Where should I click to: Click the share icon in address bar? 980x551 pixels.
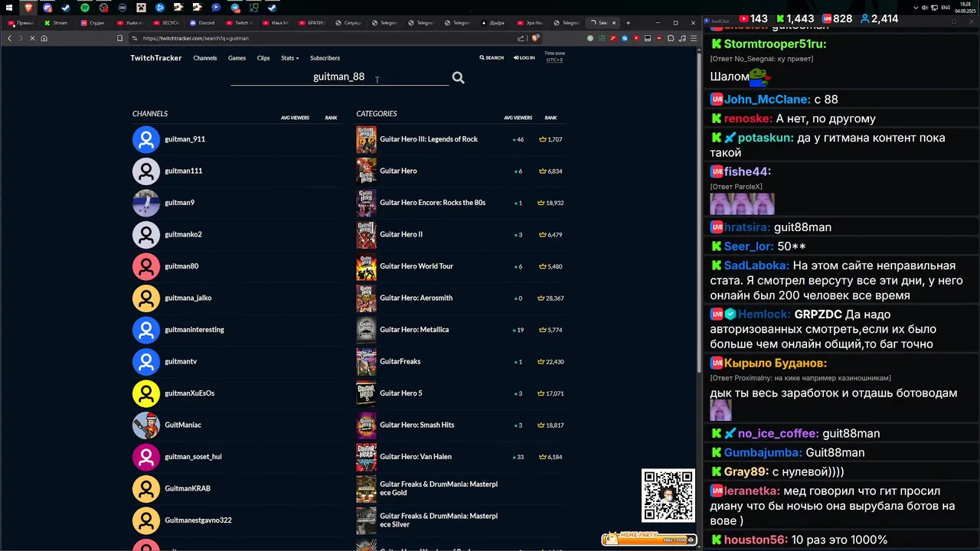coord(521,38)
